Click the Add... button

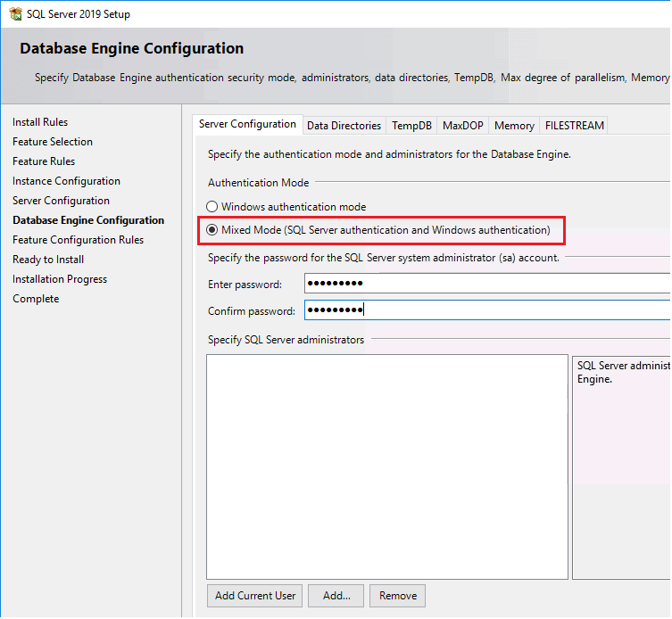pos(336,596)
